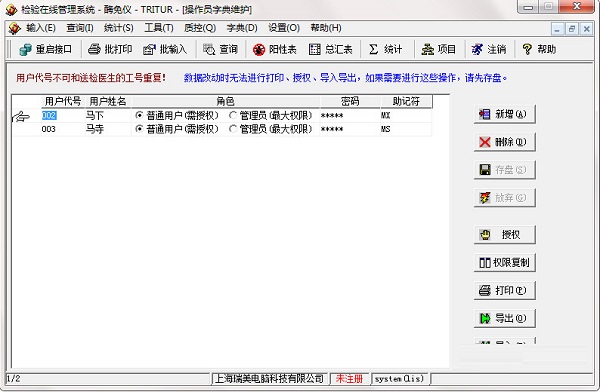
Task: Click user name 马寺
Action: 95,129
